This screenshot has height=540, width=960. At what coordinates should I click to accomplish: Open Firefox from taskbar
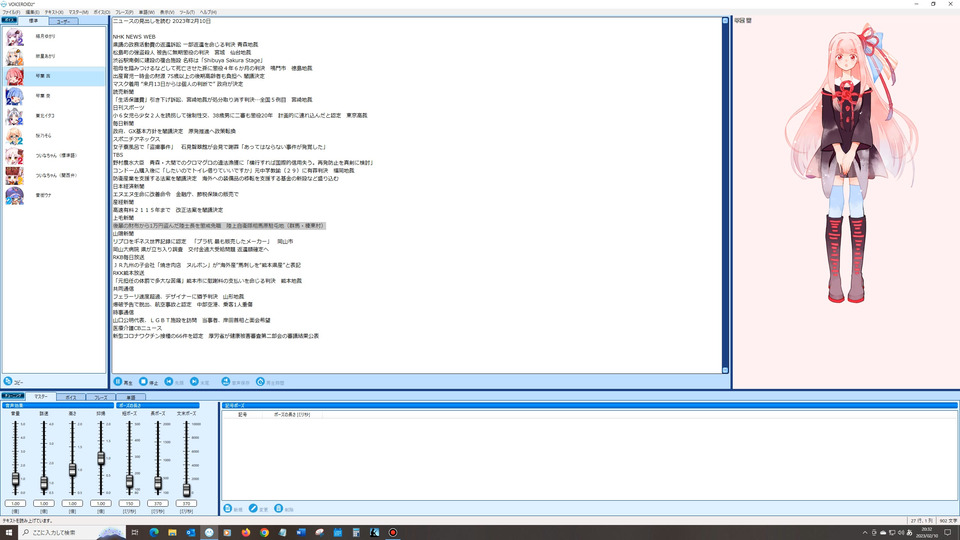(246, 533)
